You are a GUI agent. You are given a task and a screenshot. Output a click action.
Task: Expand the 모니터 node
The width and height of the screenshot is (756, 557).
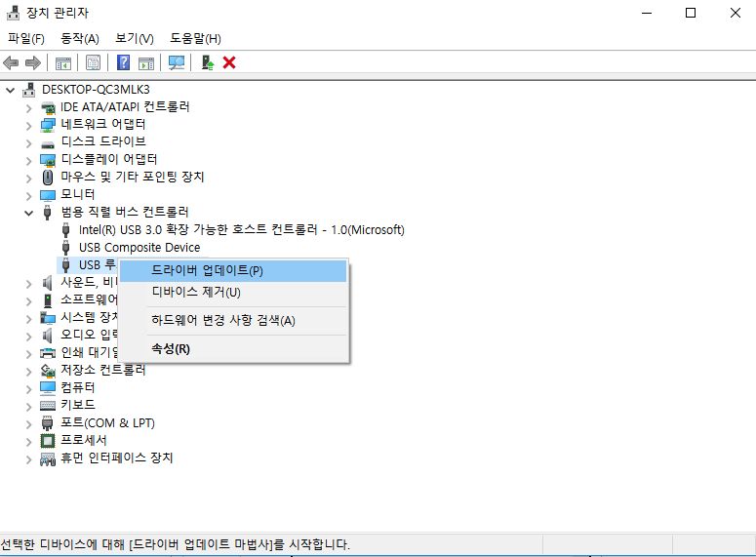pos(29,196)
